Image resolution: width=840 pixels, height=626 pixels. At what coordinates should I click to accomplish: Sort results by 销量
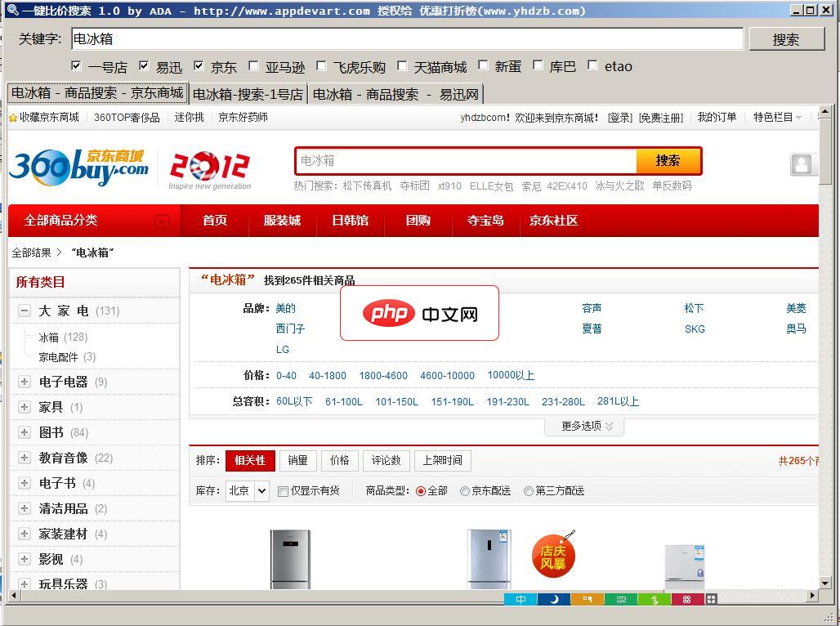[x=298, y=460]
